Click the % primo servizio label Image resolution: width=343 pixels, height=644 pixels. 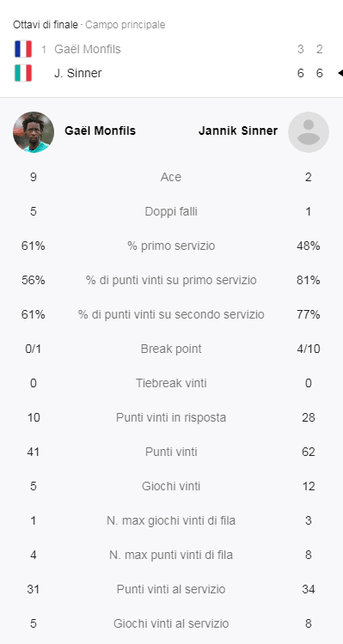(x=171, y=246)
